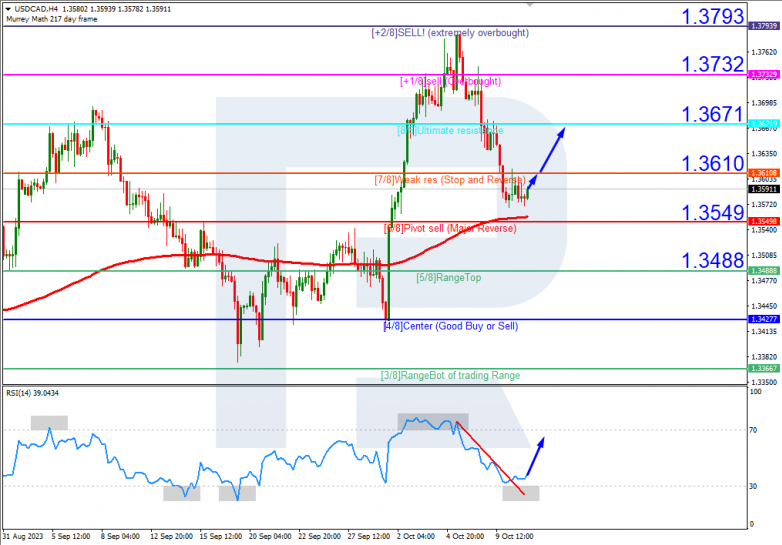782x545 pixels.
Task: Click the [5/8]RangeTop label
Action: pos(448,278)
